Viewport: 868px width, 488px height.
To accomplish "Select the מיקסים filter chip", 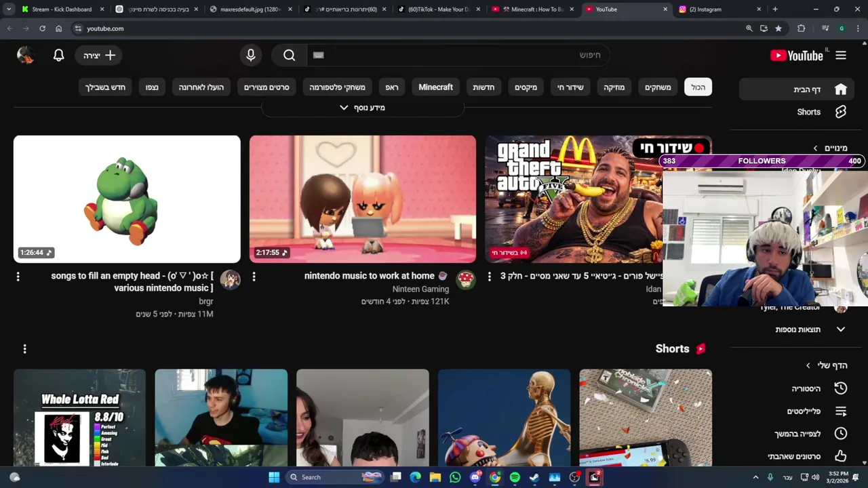I will (526, 87).
